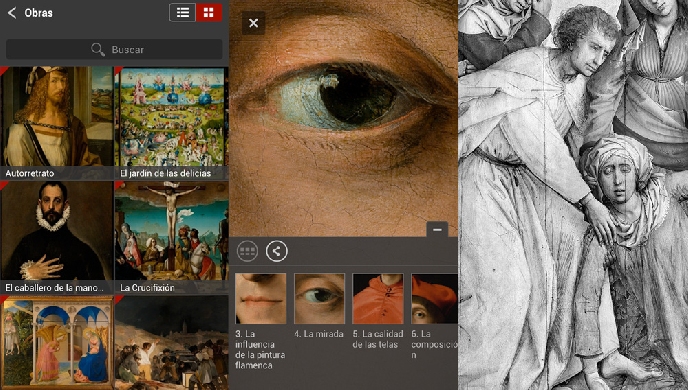Image resolution: width=688 pixels, height=390 pixels.
Task: Open the Annunciation altarpiece thumbnail
Action: 57,342
